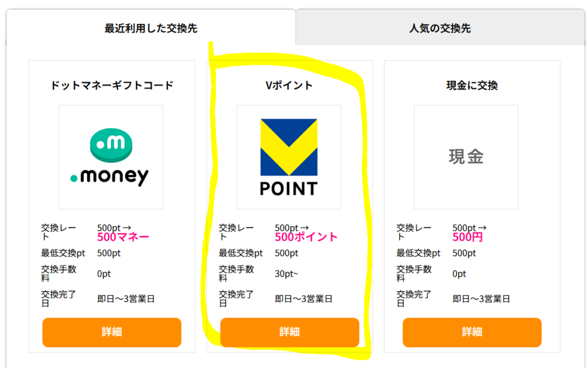588x368 pixels.
Task: Click the 現金 placeholder image
Action: 466,157
